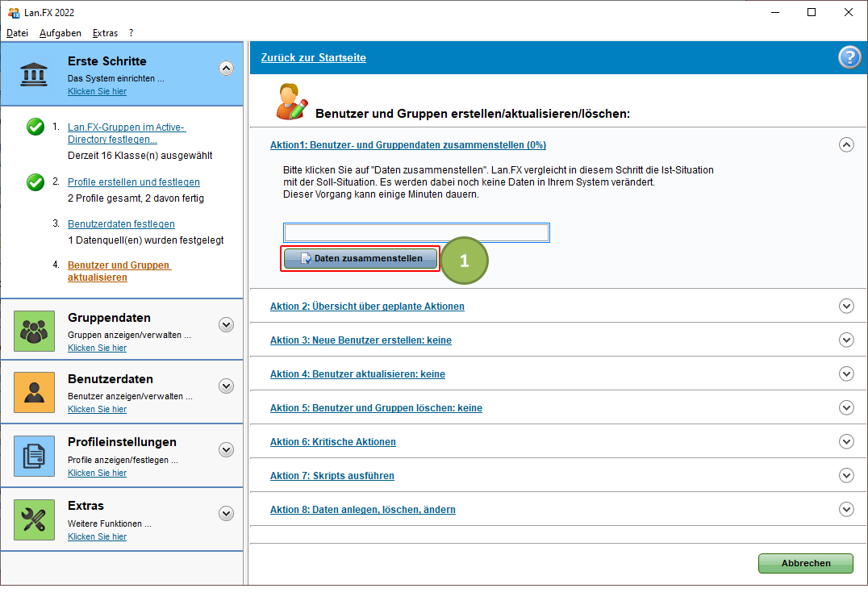Viewport: 868px width, 605px height.
Task: Maximize the Lan.FX 2022 window
Action: pos(812,12)
